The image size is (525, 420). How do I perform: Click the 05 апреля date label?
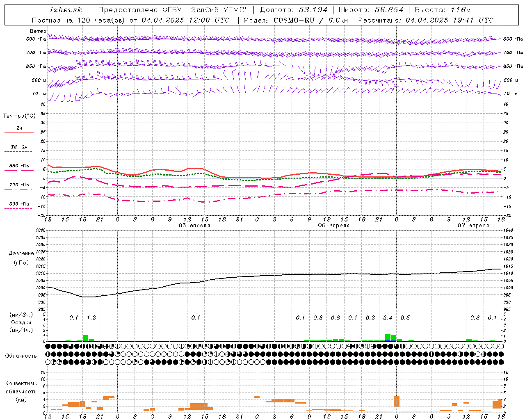click(x=194, y=226)
